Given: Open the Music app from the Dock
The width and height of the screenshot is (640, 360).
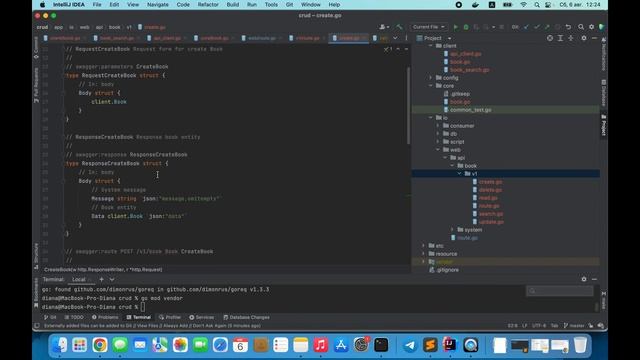Looking at the screenshot, I should 320,345.
